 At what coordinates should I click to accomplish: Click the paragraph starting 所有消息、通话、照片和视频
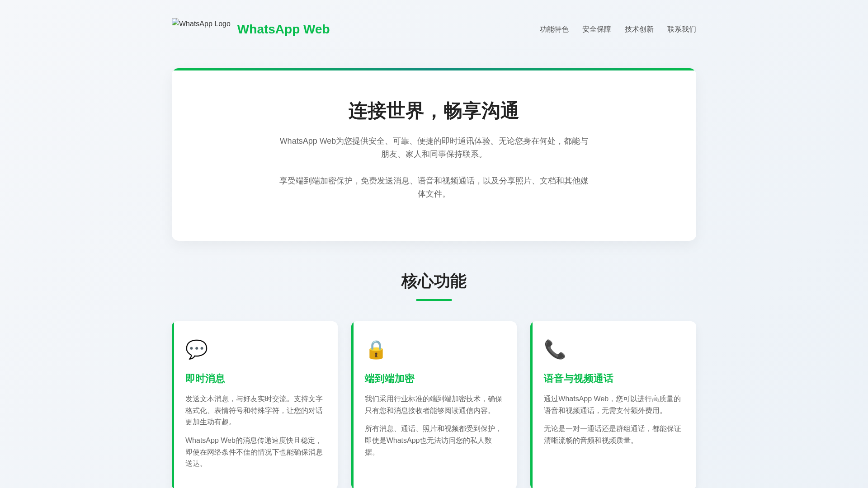[x=434, y=441]
